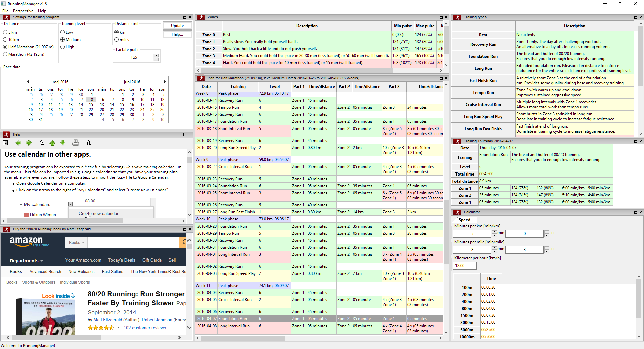Open the Perspective menu

[23, 11]
